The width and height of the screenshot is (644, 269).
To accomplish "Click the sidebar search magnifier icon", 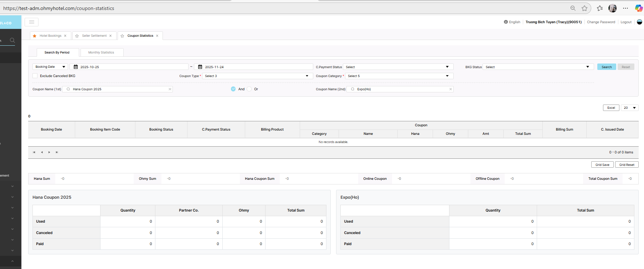I will [12, 40].
